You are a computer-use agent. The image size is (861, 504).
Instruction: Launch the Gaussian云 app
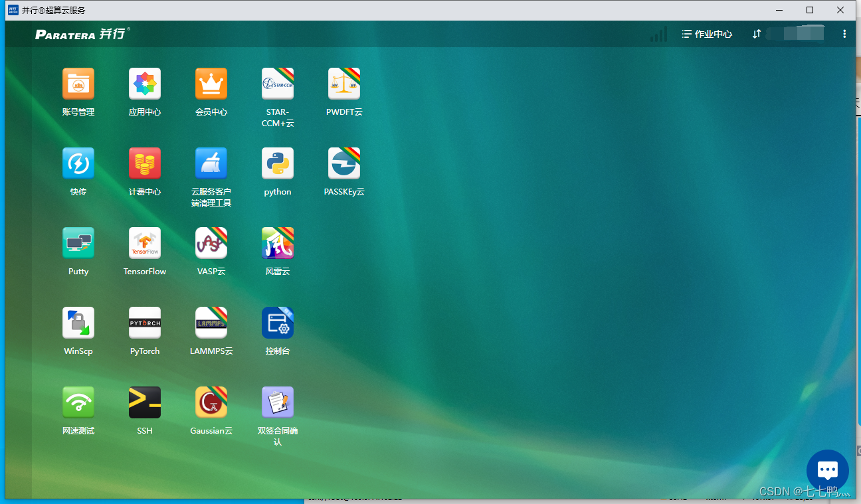pyautogui.click(x=211, y=402)
